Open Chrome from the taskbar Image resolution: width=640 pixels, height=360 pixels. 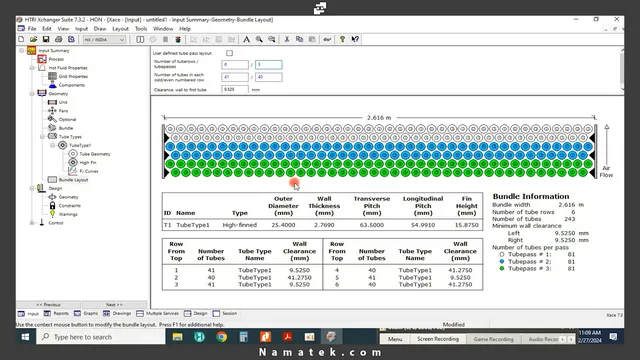pos(222,337)
